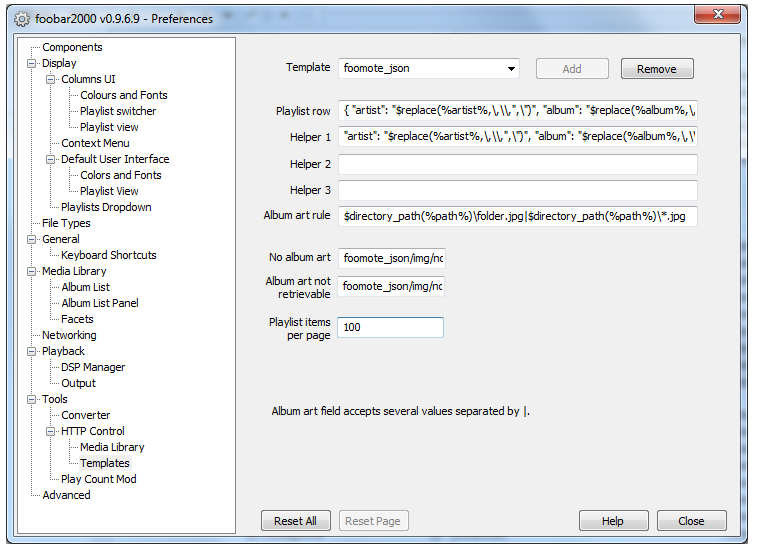Screen dimensions: 757x549
Task: Click the Reset All button
Action: [295, 521]
